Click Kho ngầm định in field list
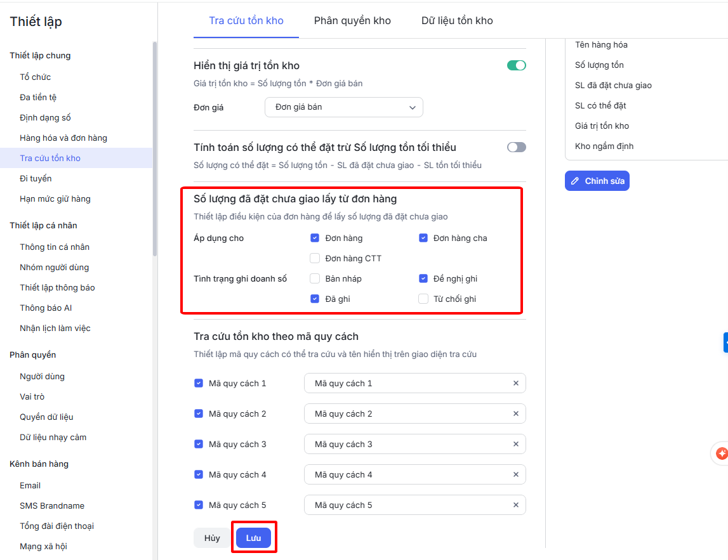Screen dimensions: 728x560 pyautogui.click(x=604, y=146)
